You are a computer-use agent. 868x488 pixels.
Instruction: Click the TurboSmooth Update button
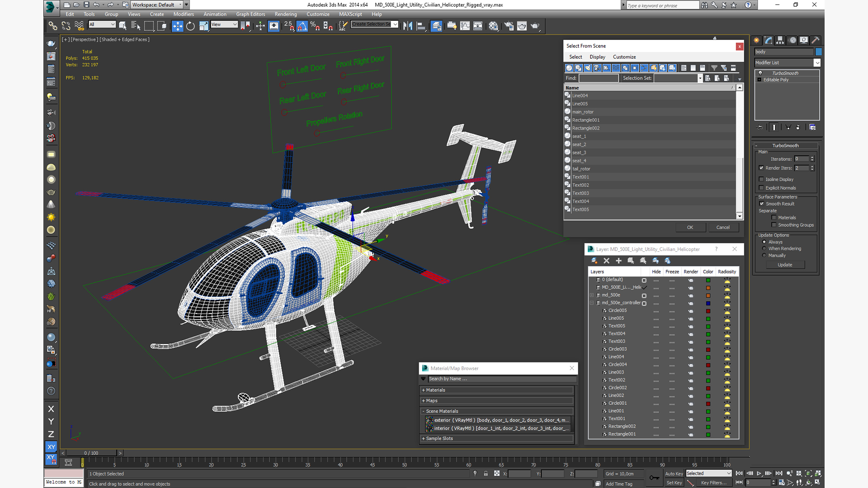[x=785, y=265]
